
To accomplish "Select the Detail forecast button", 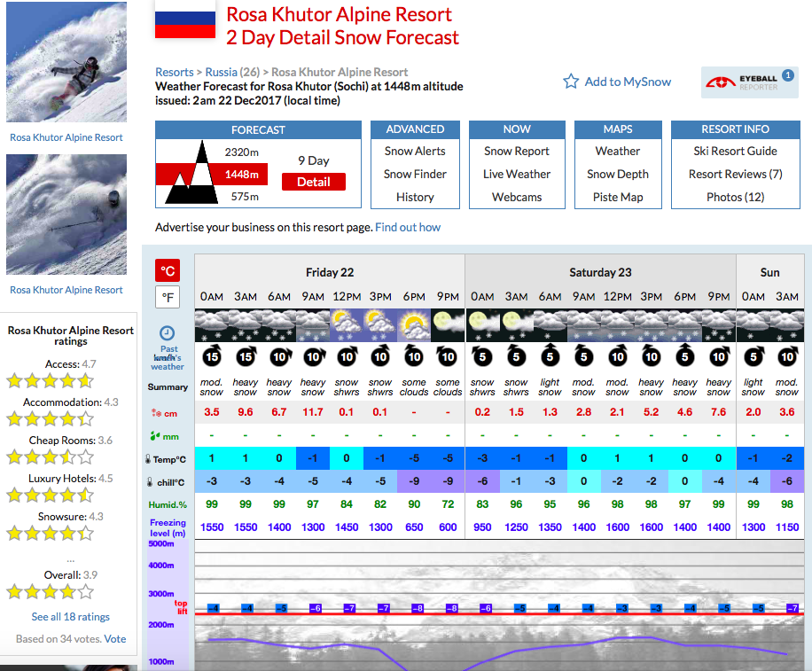I will [x=313, y=182].
